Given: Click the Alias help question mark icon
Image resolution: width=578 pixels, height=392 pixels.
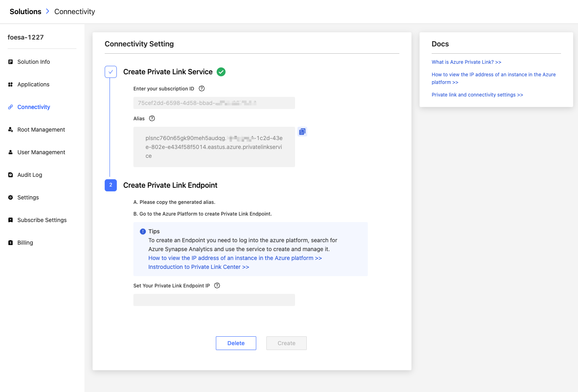Looking at the screenshot, I should click(152, 118).
